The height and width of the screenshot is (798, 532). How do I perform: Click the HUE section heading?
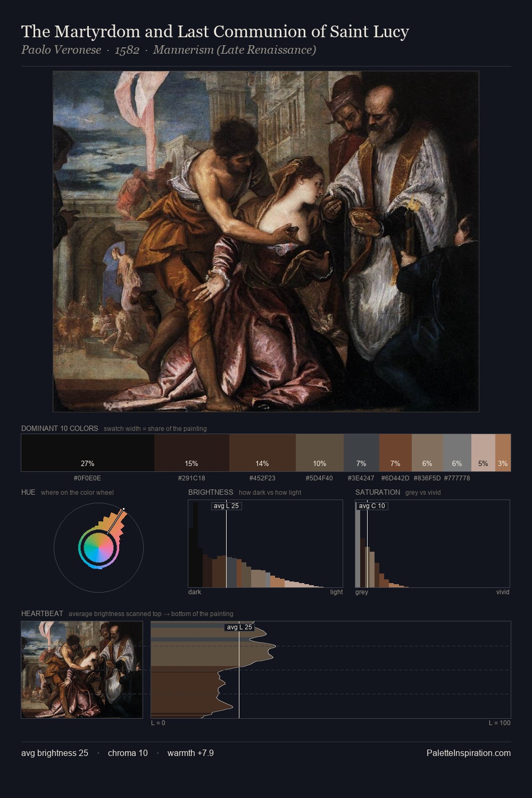click(x=28, y=492)
